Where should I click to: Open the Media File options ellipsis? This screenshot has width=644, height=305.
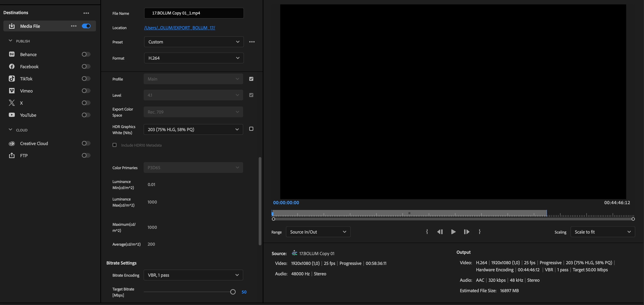tap(73, 26)
